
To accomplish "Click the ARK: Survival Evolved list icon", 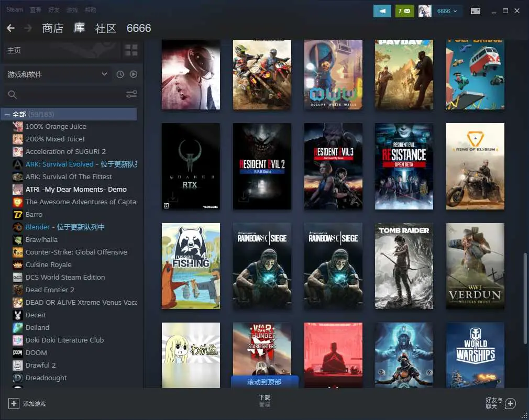I will pos(17,164).
